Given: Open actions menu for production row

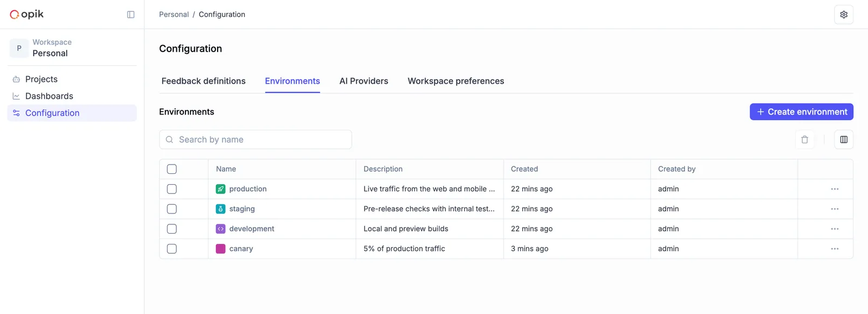Looking at the screenshot, I should tap(834, 189).
